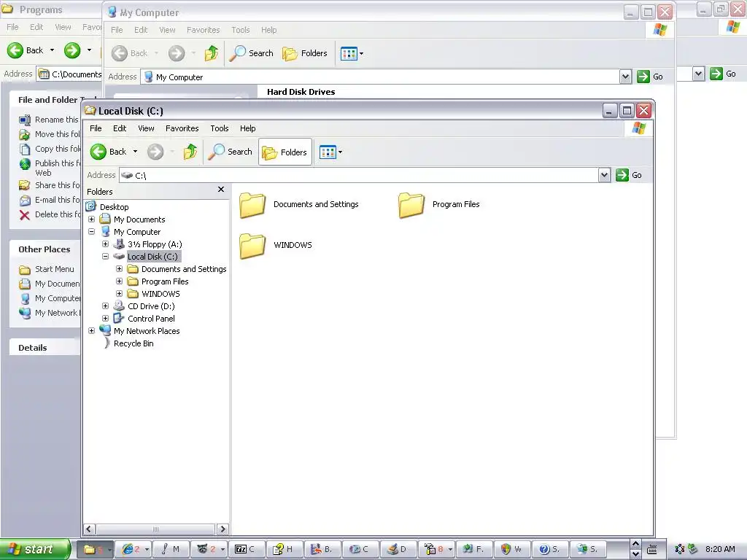Open Favorites menu in Local Disk window
Viewport: 747px width, 560px height.
click(x=182, y=128)
